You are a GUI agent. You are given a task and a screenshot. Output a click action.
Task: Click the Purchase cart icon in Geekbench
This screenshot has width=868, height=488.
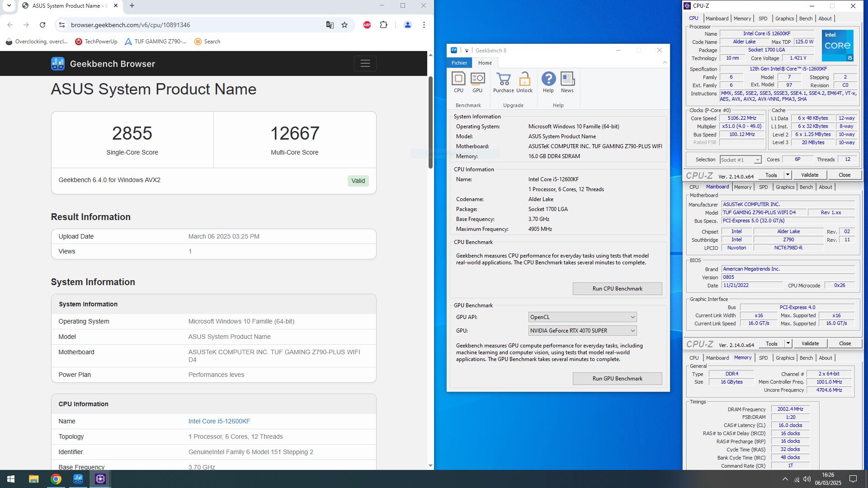click(x=503, y=83)
